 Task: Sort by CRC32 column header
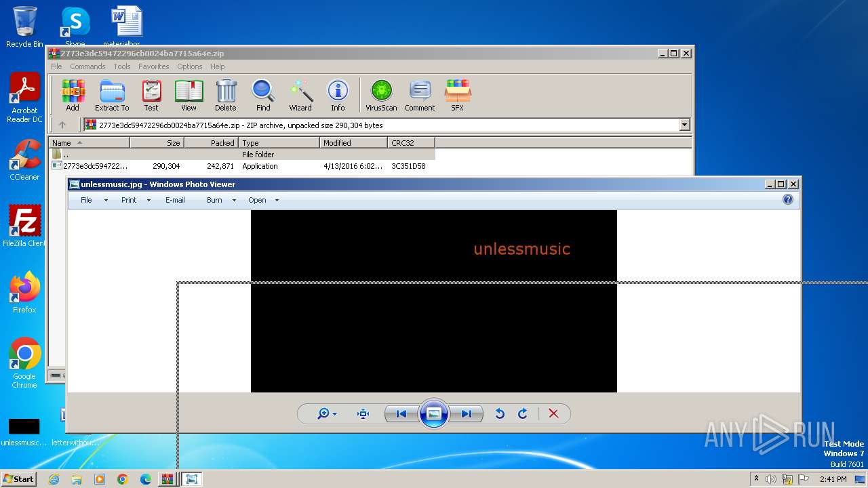[411, 142]
